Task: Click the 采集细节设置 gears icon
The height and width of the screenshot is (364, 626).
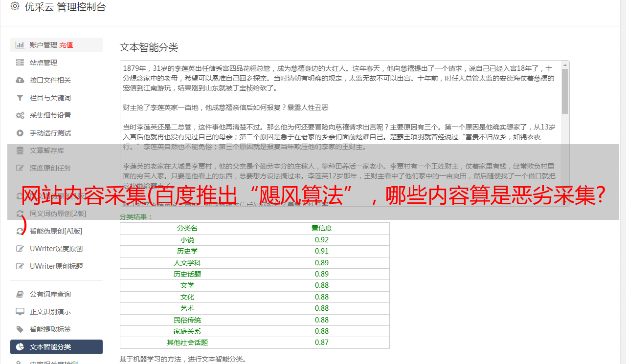Action: (20, 115)
